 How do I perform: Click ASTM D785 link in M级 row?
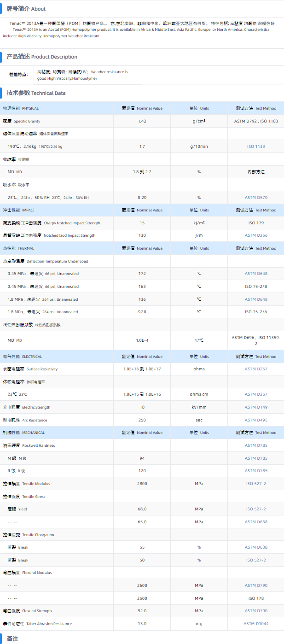click(x=256, y=458)
